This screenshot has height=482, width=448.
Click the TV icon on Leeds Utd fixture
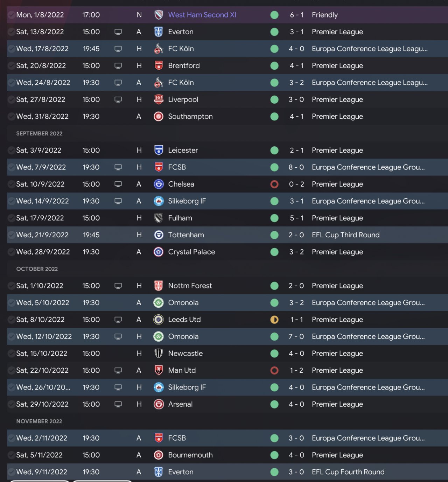[118, 320]
